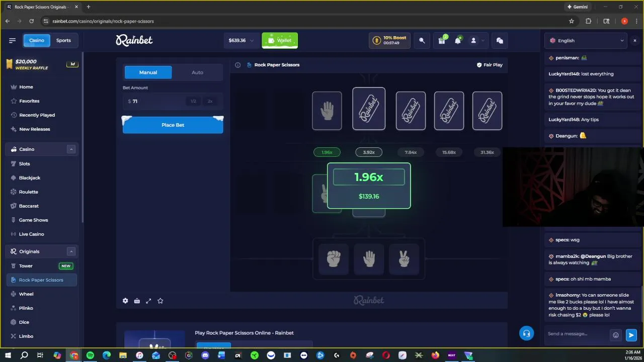Select the 7.84x multiplier chip
This screenshot has width=644, height=362.
click(x=411, y=152)
